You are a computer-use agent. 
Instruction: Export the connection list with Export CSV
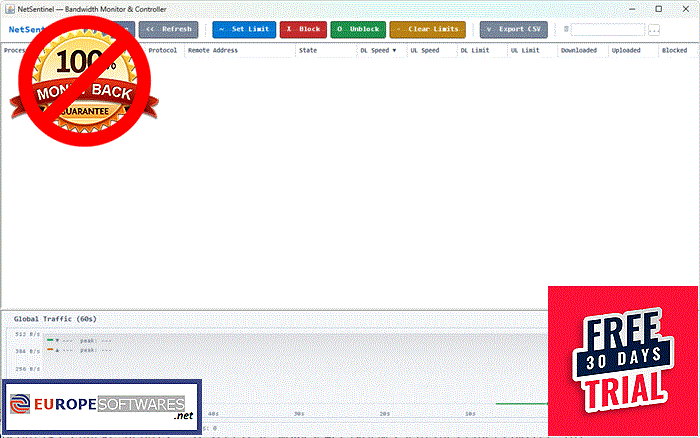pyautogui.click(x=513, y=29)
